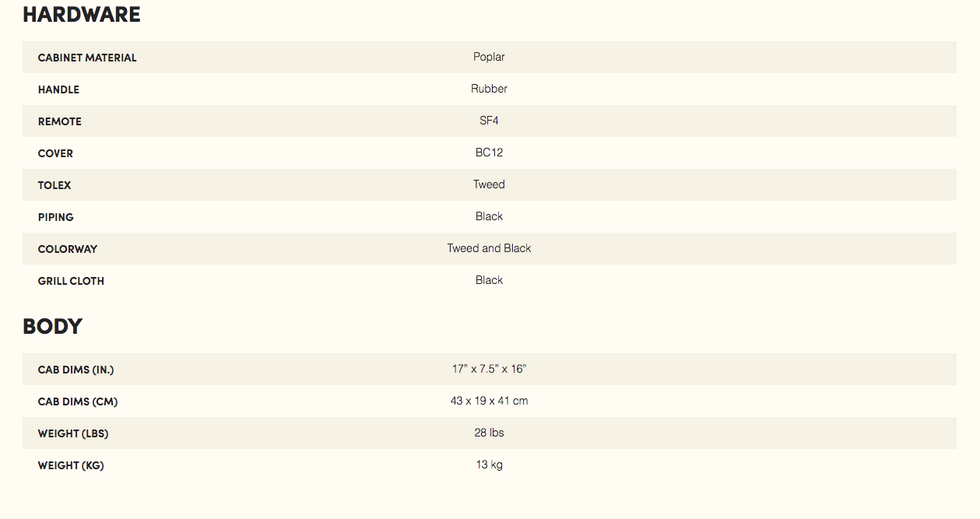Viewport: 980px width, 519px height.
Task: Select the GRILL CLOTH row label
Action: tap(71, 281)
